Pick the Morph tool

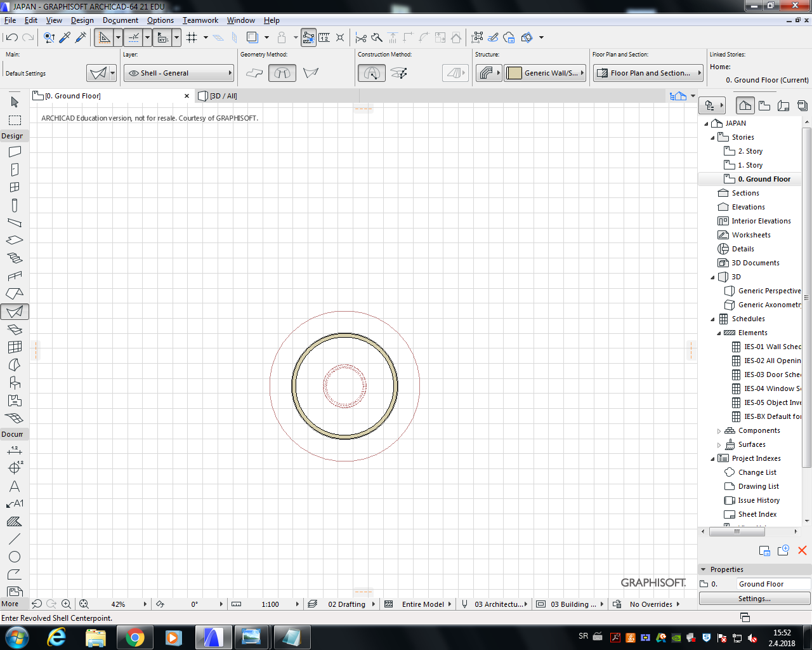[15, 365]
